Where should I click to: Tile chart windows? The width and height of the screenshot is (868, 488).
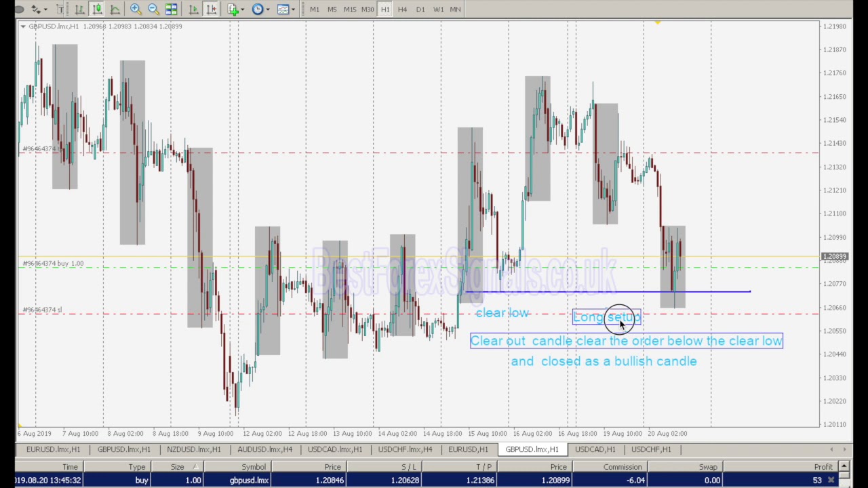tap(171, 9)
